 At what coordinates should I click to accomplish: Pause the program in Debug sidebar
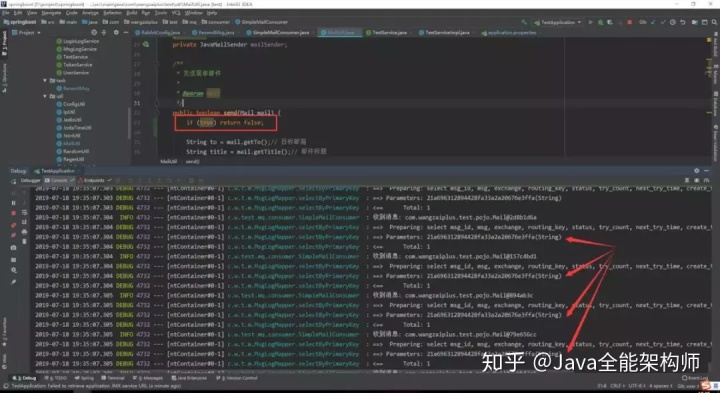click(13, 203)
